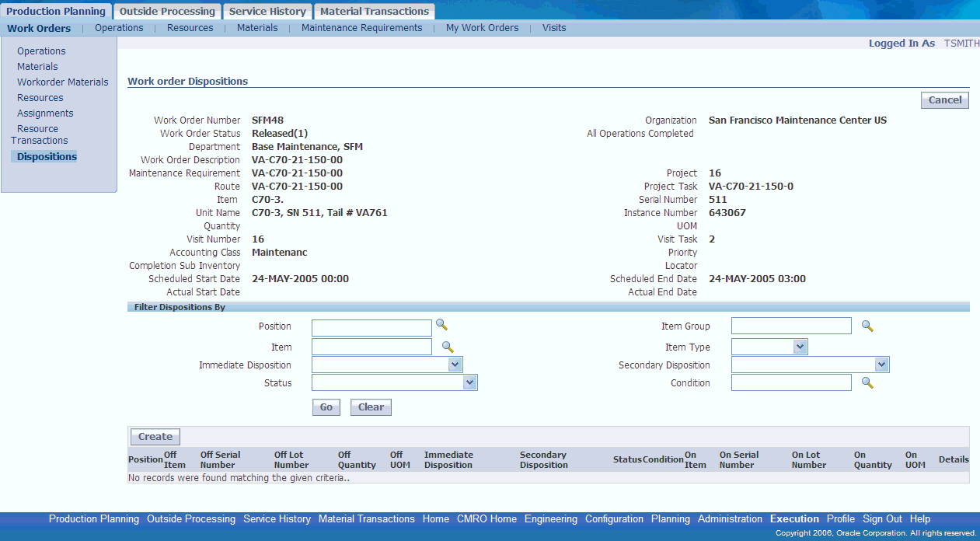
Task: Open the Status dropdown list
Action: click(x=469, y=382)
